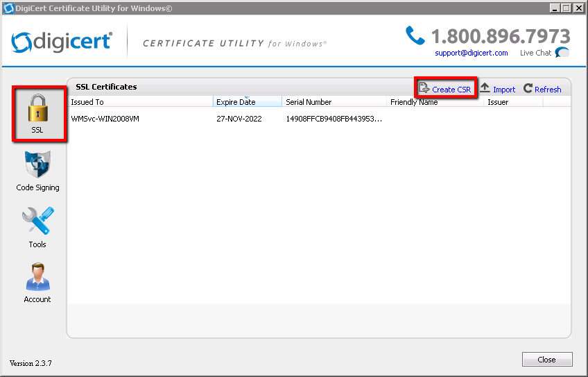Click the Issuer column header
This screenshot has width=588, height=377.
coord(512,102)
